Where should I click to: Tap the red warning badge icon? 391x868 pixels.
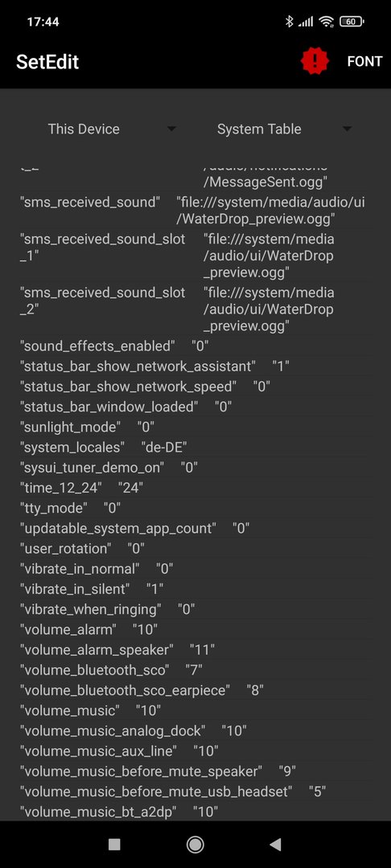pos(315,61)
